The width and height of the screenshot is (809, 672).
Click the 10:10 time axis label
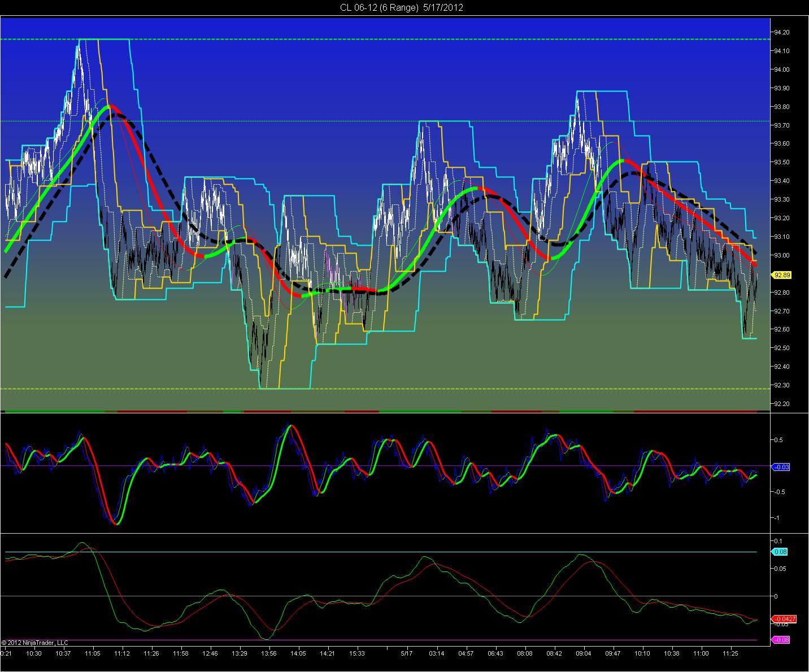click(642, 653)
